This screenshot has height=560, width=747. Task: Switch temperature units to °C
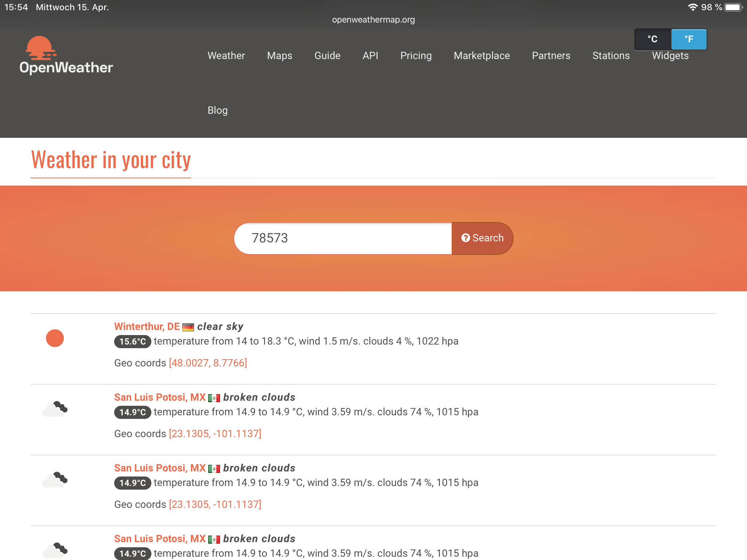tap(653, 39)
